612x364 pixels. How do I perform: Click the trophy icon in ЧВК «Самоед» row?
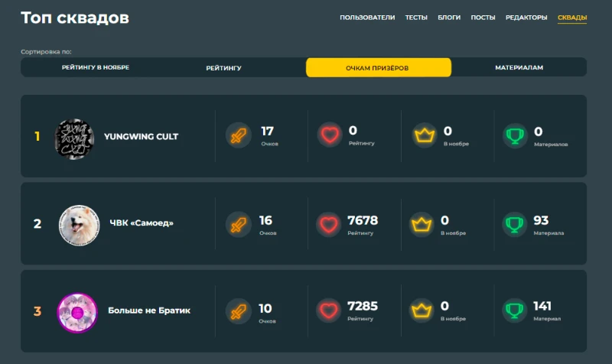pos(514,224)
